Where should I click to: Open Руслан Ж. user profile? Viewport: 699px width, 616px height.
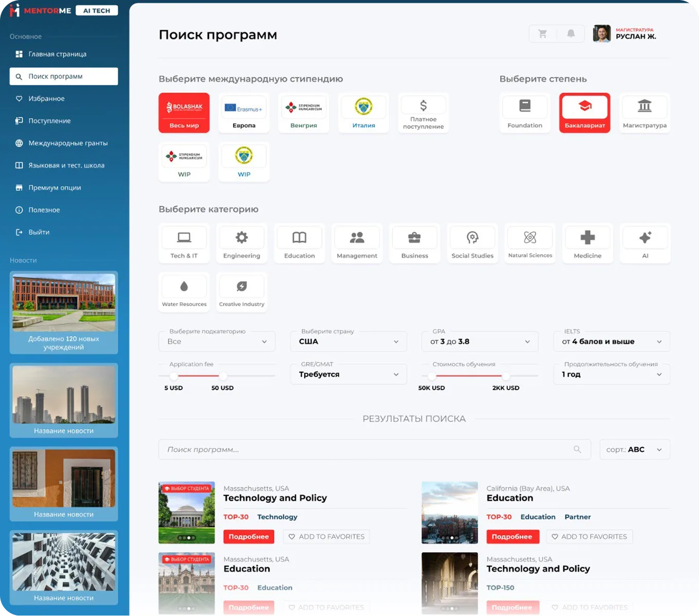click(x=625, y=33)
